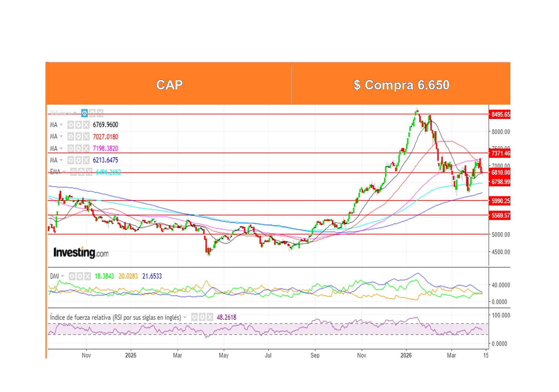559x392 pixels.
Task: Open the EMA indicator settings gear
Action: point(81,172)
